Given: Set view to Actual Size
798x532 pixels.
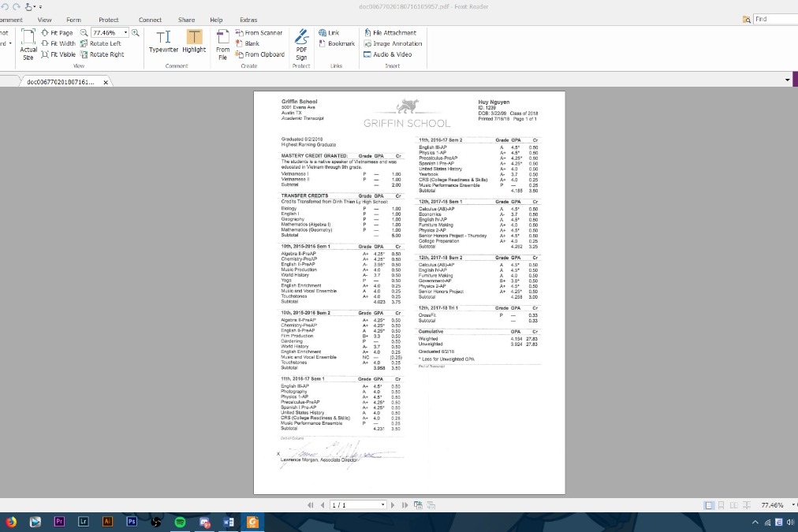Looking at the screenshot, I should tap(28, 45).
